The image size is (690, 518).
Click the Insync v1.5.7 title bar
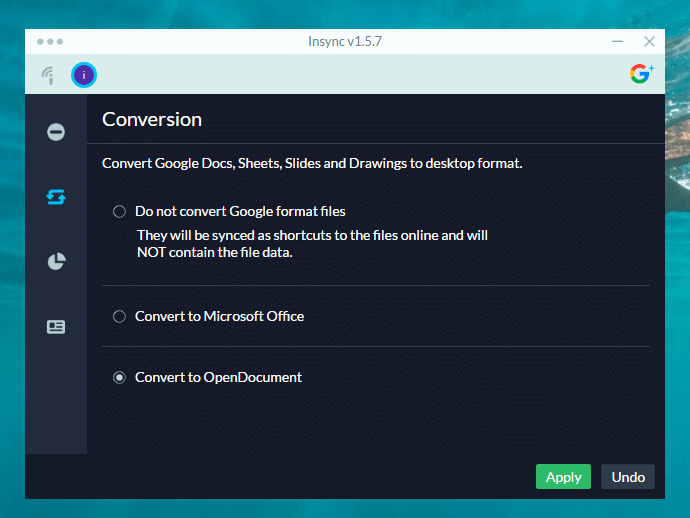pyautogui.click(x=345, y=42)
